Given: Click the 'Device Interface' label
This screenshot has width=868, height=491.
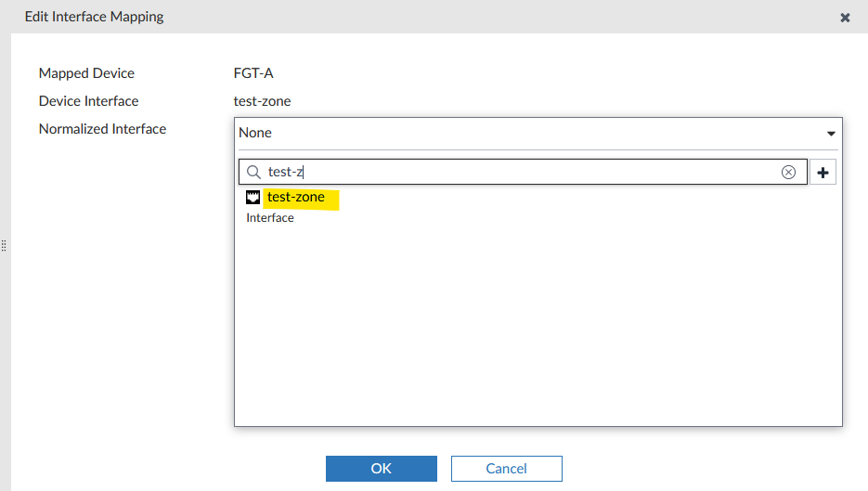Looking at the screenshot, I should pos(88,101).
